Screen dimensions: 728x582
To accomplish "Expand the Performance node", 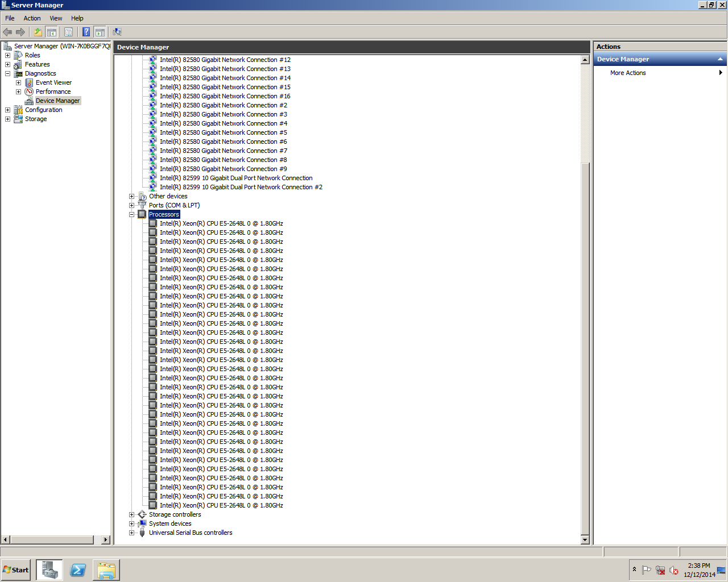I will (18, 92).
